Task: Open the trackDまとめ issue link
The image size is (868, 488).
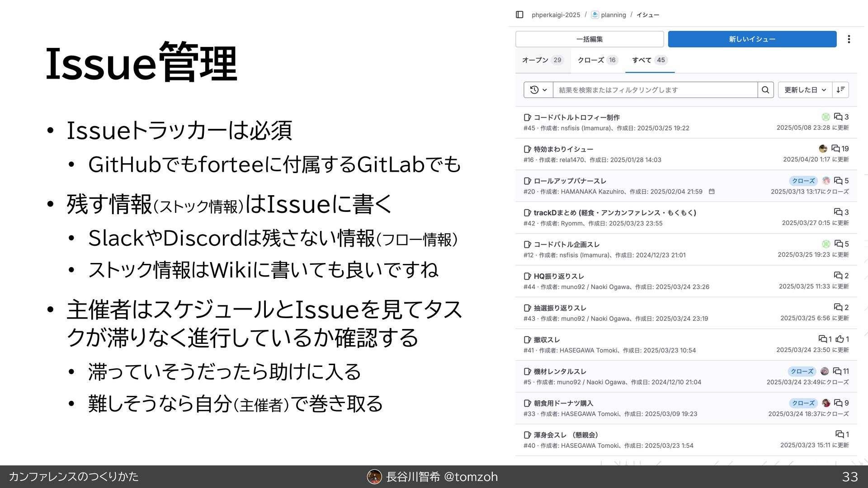Action: pyautogui.click(x=614, y=212)
